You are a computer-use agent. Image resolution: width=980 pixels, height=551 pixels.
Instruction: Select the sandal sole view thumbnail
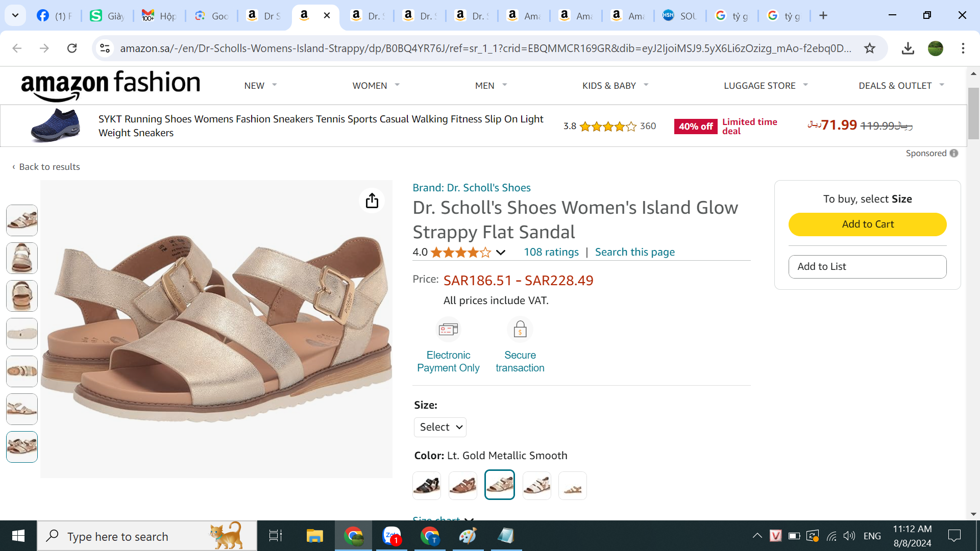(x=22, y=334)
